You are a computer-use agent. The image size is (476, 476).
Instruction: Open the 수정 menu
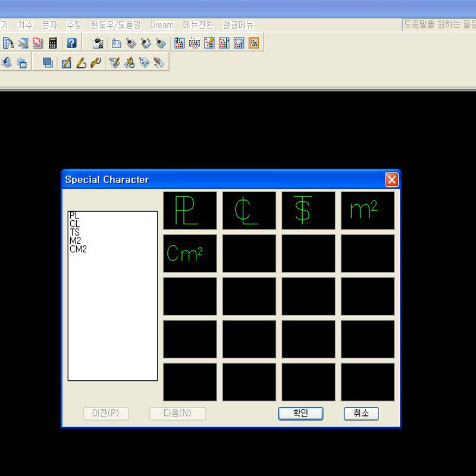[74, 25]
